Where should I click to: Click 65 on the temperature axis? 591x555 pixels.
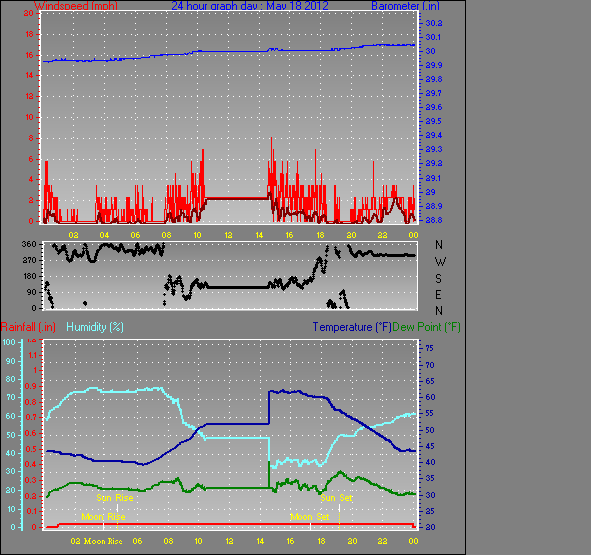(430, 381)
